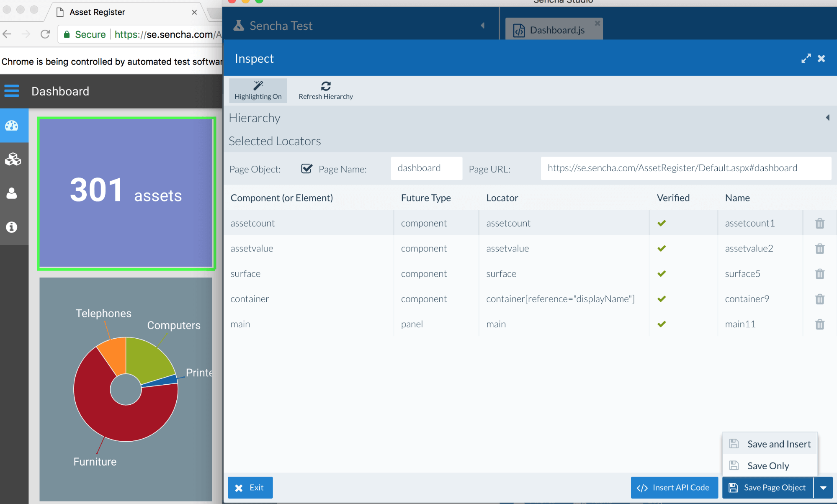Click the person/user icon in sidebar
Viewport: 837px width, 504px height.
pos(13,193)
